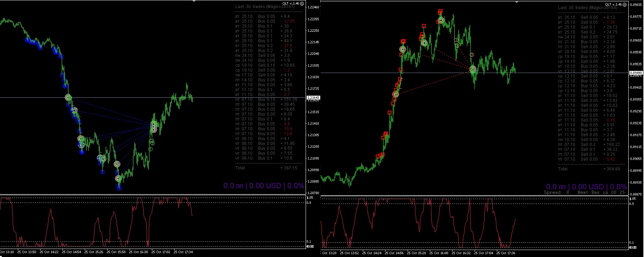Click the '1.22460' price scale value
Viewport: 644px width, 257px height.
[313, 7]
